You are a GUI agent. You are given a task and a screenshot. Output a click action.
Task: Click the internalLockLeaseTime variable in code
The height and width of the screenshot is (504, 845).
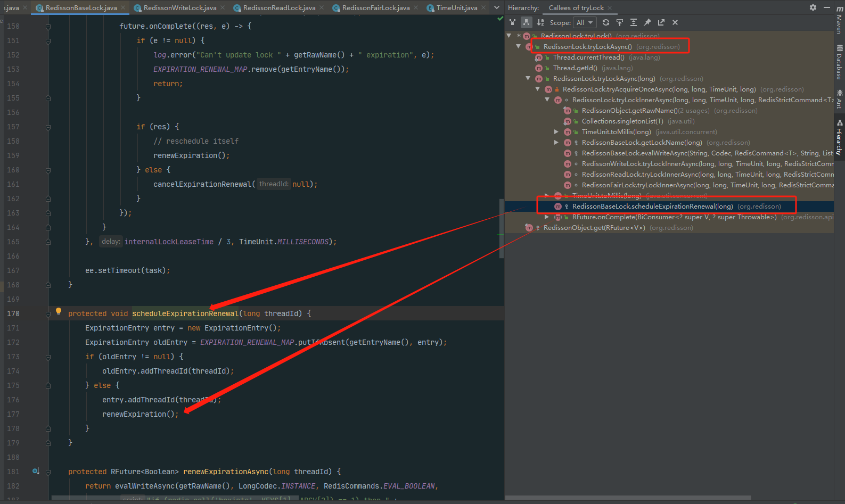pyautogui.click(x=169, y=242)
